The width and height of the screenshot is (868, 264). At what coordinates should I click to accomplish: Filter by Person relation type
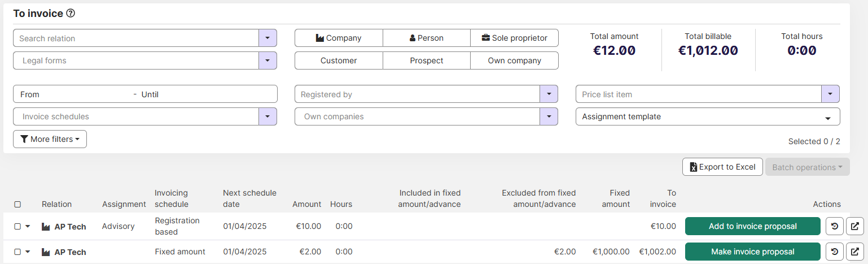point(426,38)
